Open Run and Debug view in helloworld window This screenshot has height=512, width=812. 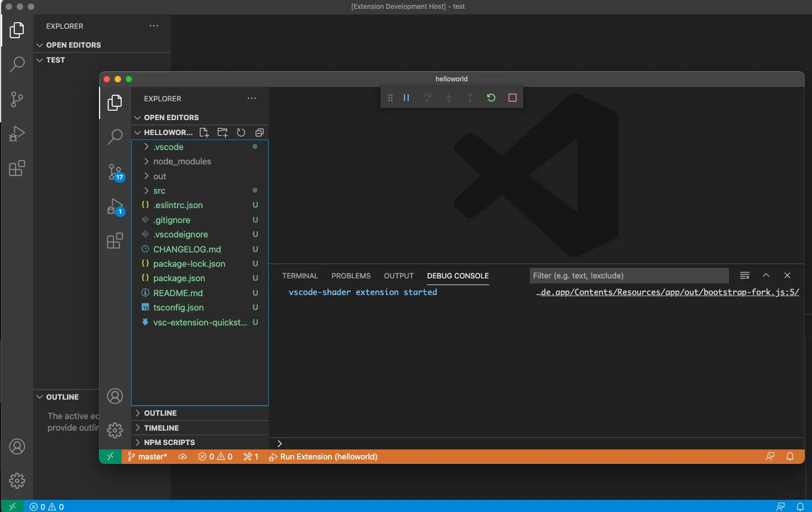[115, 207]
